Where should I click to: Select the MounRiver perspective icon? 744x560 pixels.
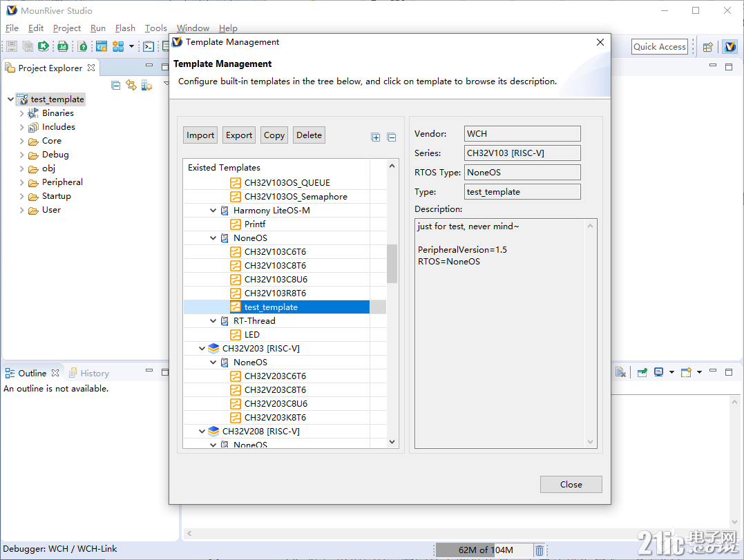(x=730, y=46)
